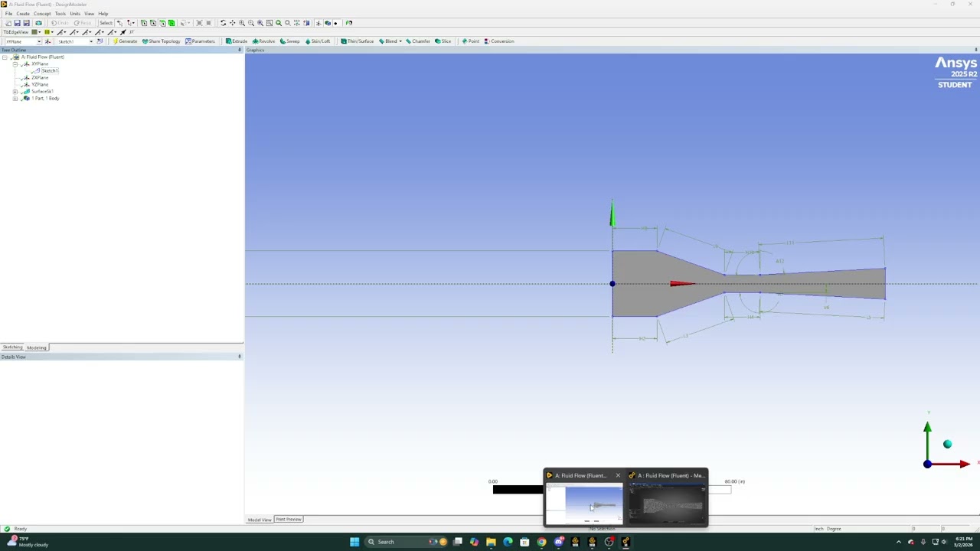980x551 pixels.
Task: Close the DesignModeler taskbar preview
Action: 618,475
